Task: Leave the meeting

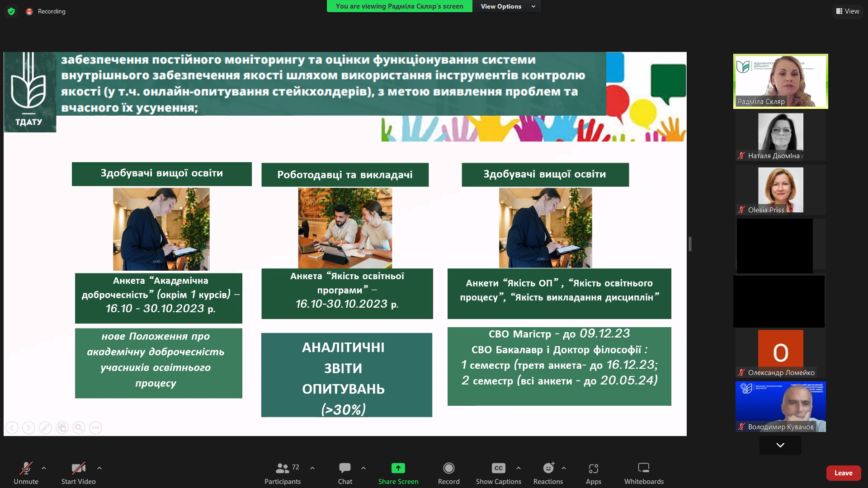Action: click(x=843, y=473)
